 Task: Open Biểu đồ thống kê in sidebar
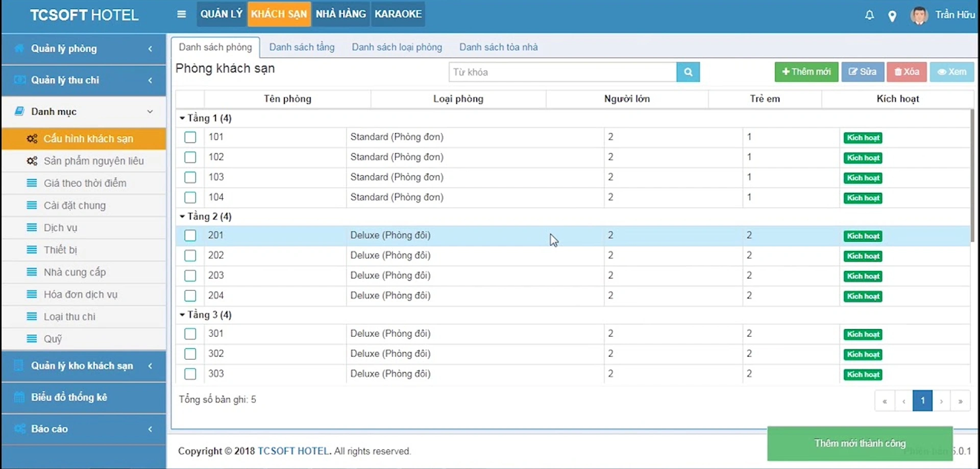(69, 397)
